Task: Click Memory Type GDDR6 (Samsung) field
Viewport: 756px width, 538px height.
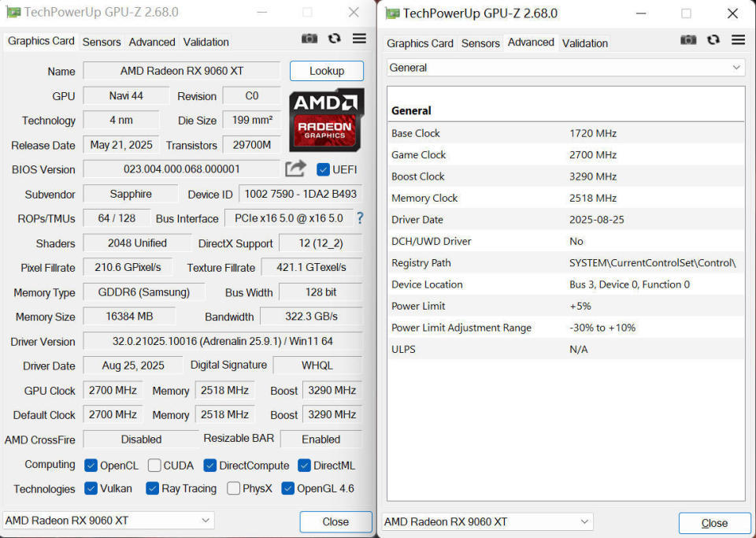Action: tap(143, 292)
